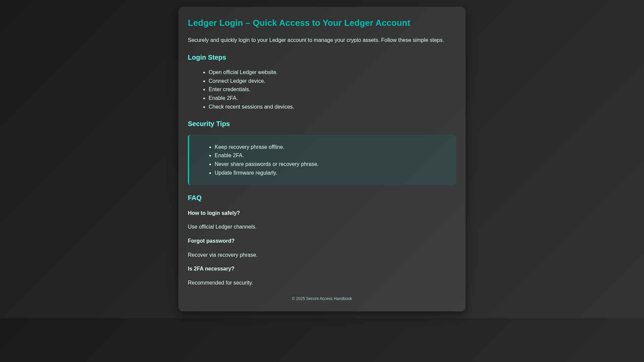The width and height of the screenshot is (644, 362).
Task: Click 'Never share passwords or recovery phrase.' tip
Action: [x=267, y=164]
